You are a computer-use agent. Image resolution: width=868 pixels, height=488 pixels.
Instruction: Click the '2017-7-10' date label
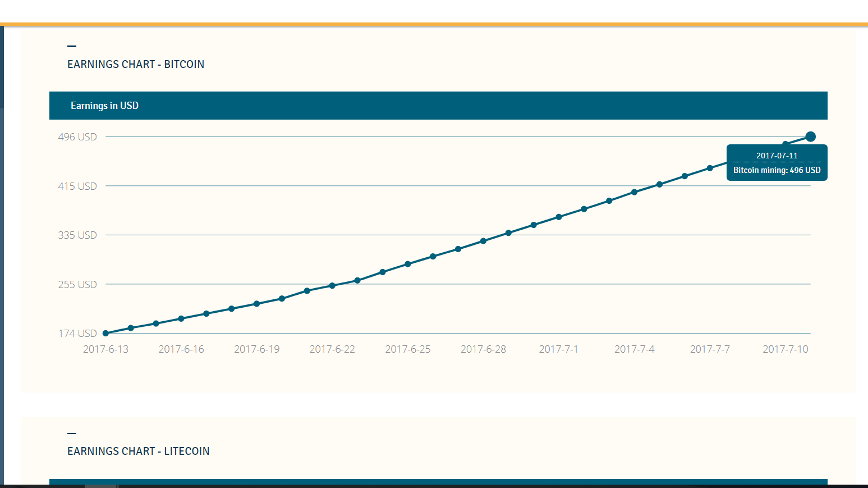click(x=786, y=349)
